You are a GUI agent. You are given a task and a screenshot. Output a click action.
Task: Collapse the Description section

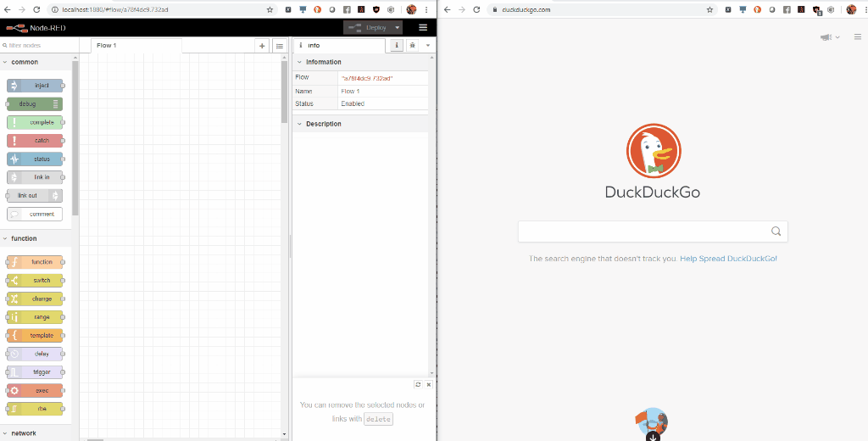[324, 124]
